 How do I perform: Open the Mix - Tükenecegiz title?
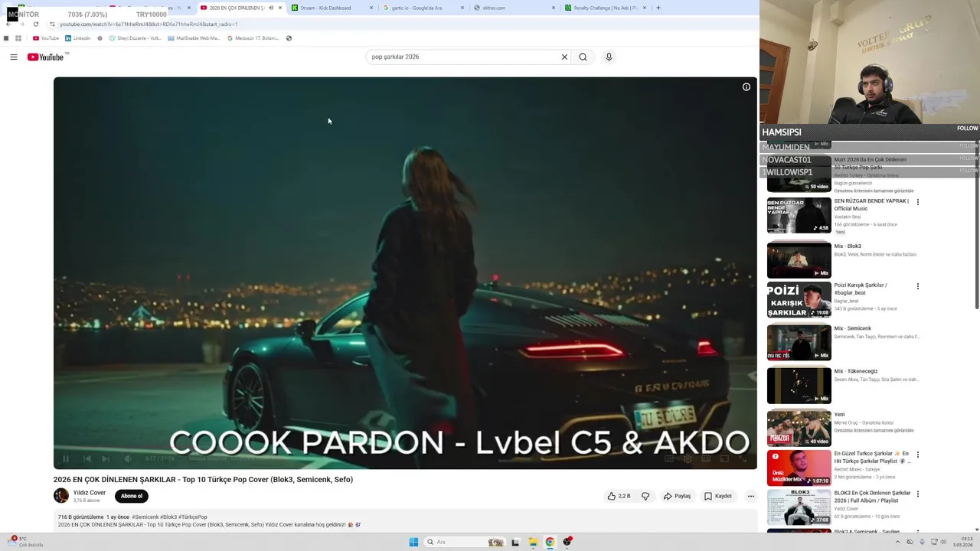coord(856,371)
